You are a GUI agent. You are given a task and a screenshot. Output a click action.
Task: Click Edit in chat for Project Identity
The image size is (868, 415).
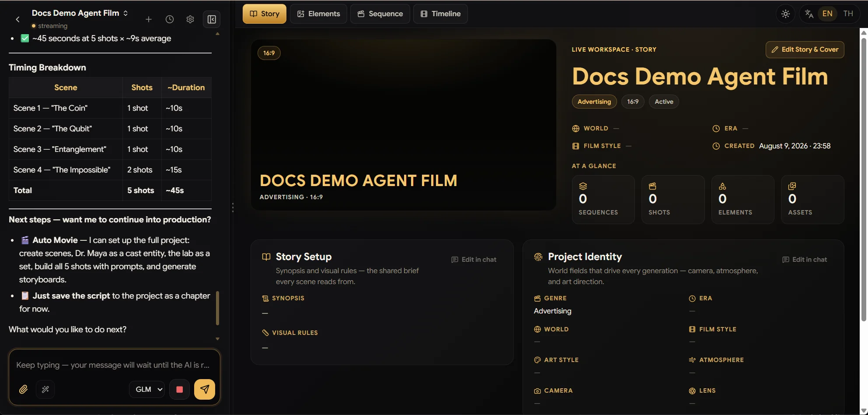pos(805,260)
